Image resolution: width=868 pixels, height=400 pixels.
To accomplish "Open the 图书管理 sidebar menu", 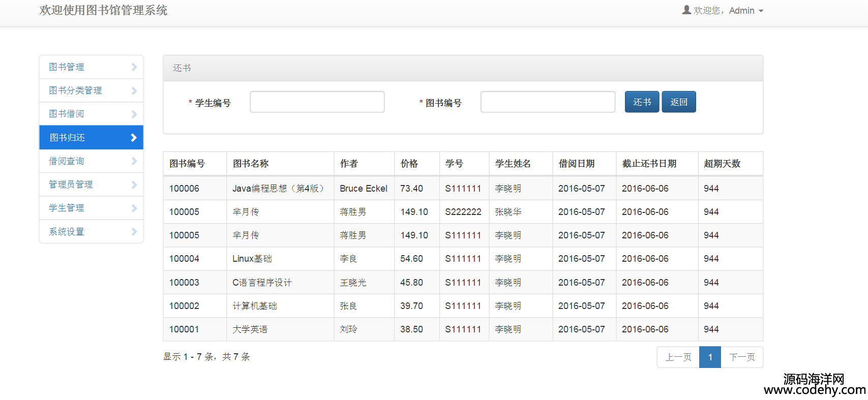I will (67, 67).
